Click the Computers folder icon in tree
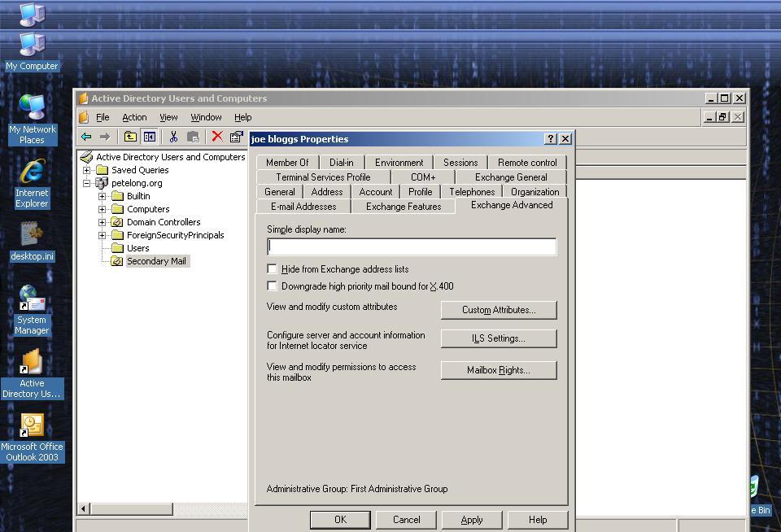 (x=117, y=209)
